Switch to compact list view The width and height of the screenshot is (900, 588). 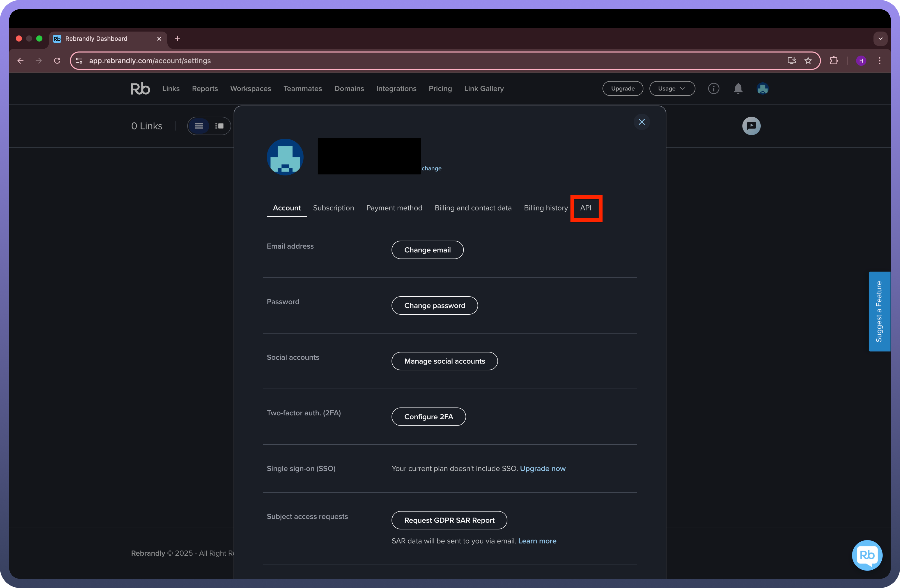pos(199,126)
